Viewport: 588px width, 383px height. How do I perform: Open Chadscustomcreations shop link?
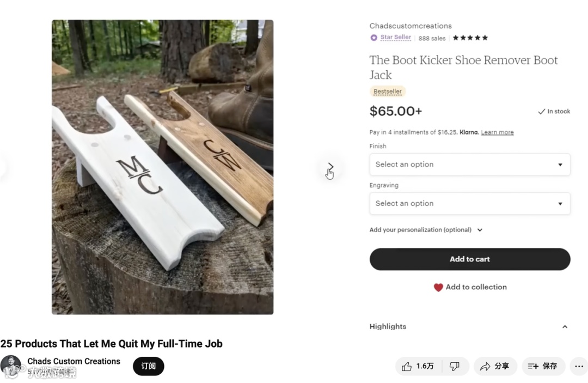coord(411,26)
